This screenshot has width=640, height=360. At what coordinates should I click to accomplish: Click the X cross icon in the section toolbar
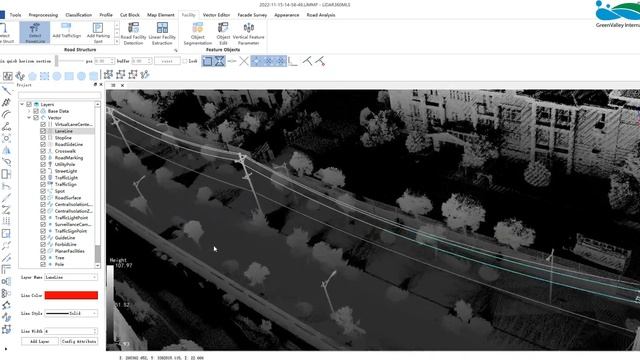(x=244, y=61)
